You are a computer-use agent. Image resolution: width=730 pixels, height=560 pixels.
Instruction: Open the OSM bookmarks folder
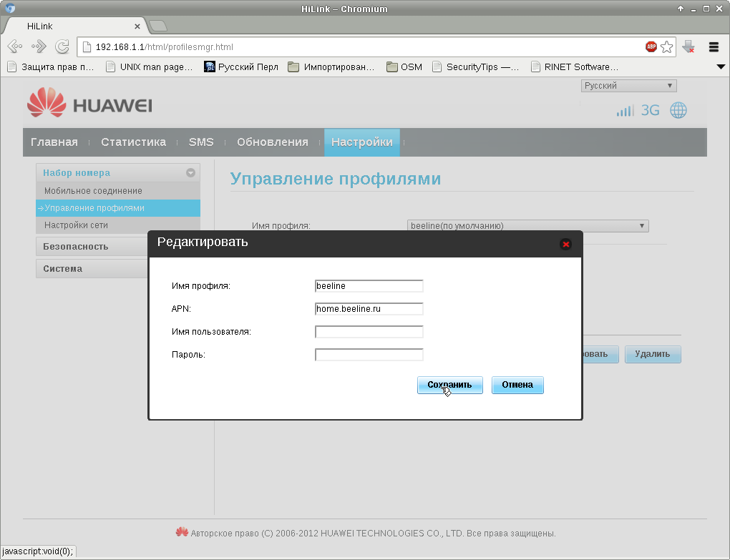[404, 67]
